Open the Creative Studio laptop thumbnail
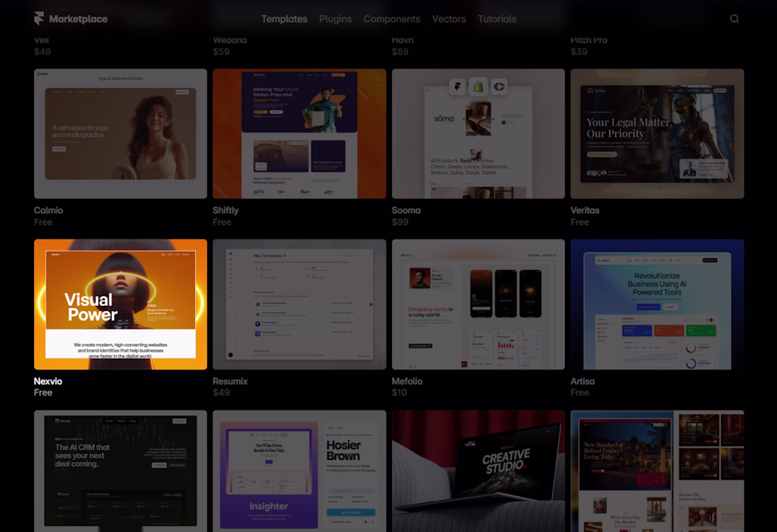This screenshot has height=532, width=777. pyautogui.click(x=478, y=471)
